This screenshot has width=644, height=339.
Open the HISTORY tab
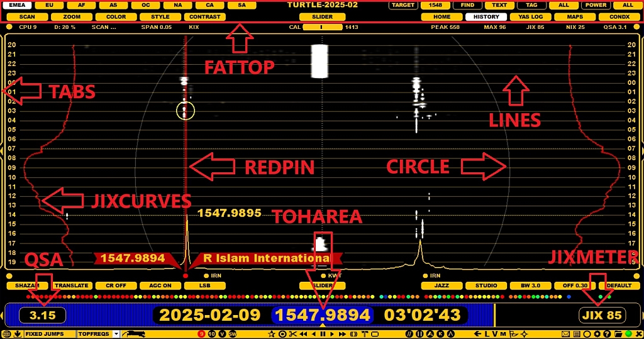pyautogui.click(x=486, y=17)
